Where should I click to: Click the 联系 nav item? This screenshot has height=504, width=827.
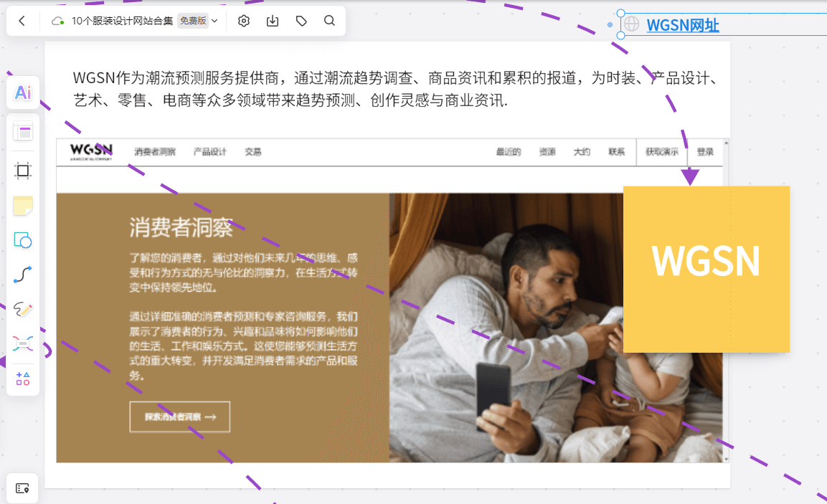coord(617,152)
